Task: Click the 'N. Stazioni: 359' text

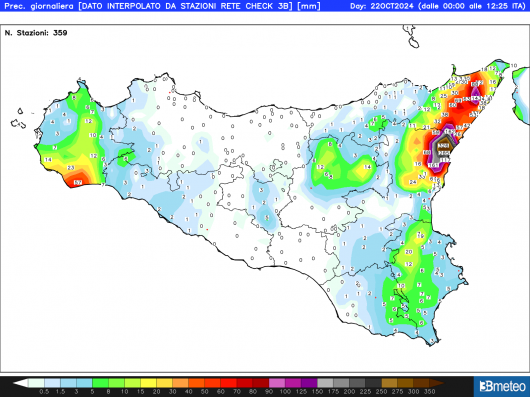Action: coord(36,33)
